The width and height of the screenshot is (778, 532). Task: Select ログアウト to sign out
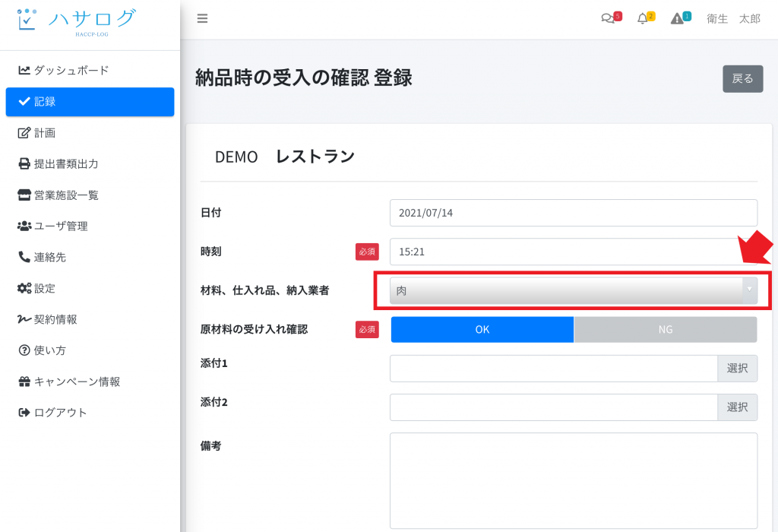(90, 413)
